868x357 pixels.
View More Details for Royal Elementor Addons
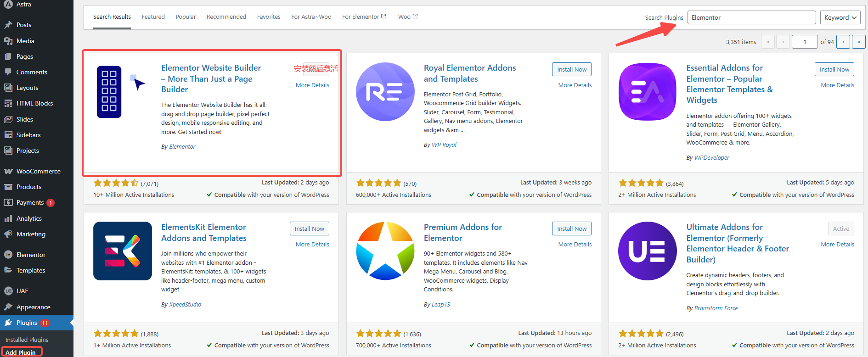[575, 85]
